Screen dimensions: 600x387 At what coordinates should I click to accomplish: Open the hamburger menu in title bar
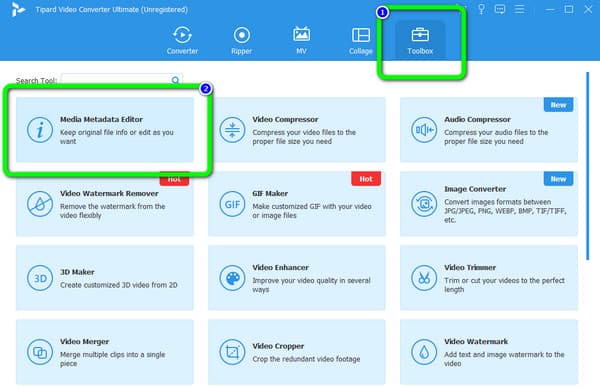[x=519, y=9]
